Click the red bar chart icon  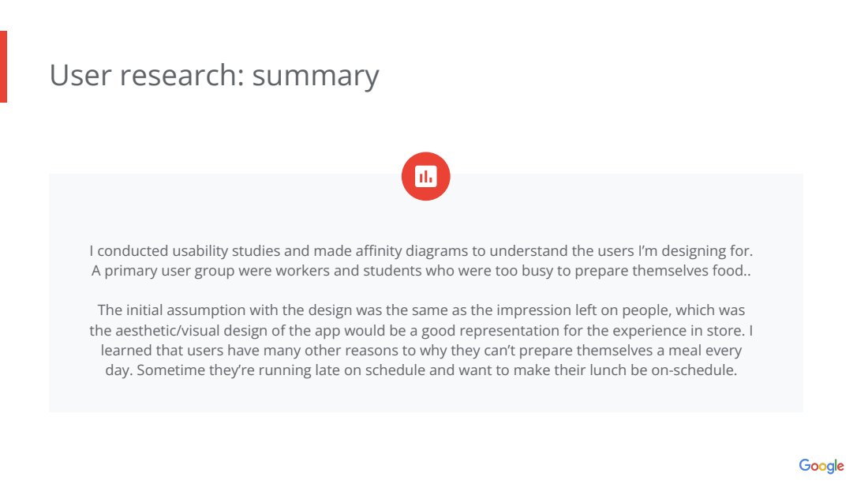click(x=426, y=176)
